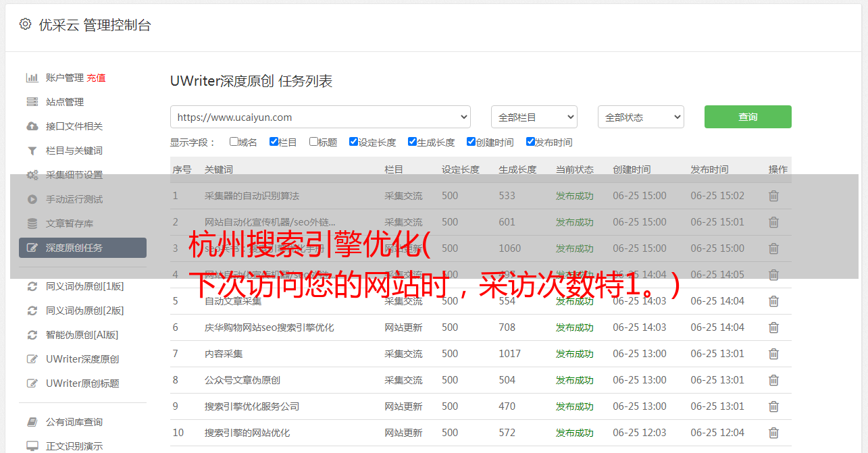This screenshot has width=868, height=453.
Task: Click the 序号 column header
Action: (182, 169)
